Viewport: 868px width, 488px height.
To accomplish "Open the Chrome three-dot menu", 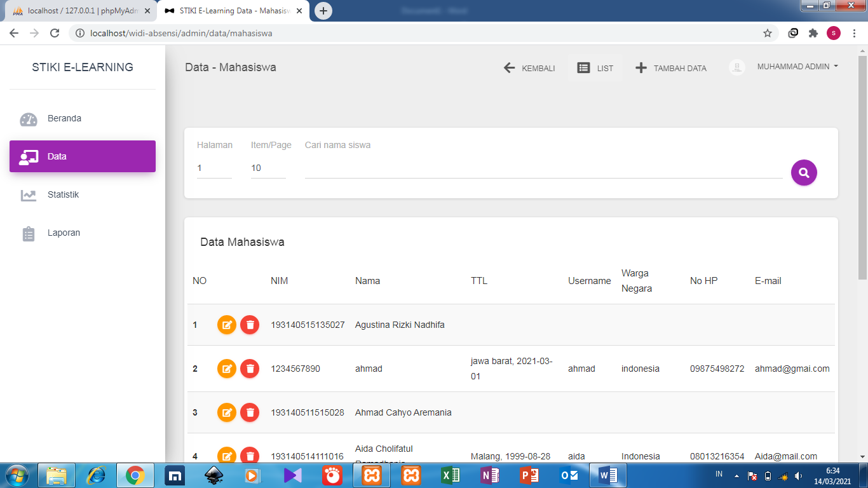I will pos(854,33).
